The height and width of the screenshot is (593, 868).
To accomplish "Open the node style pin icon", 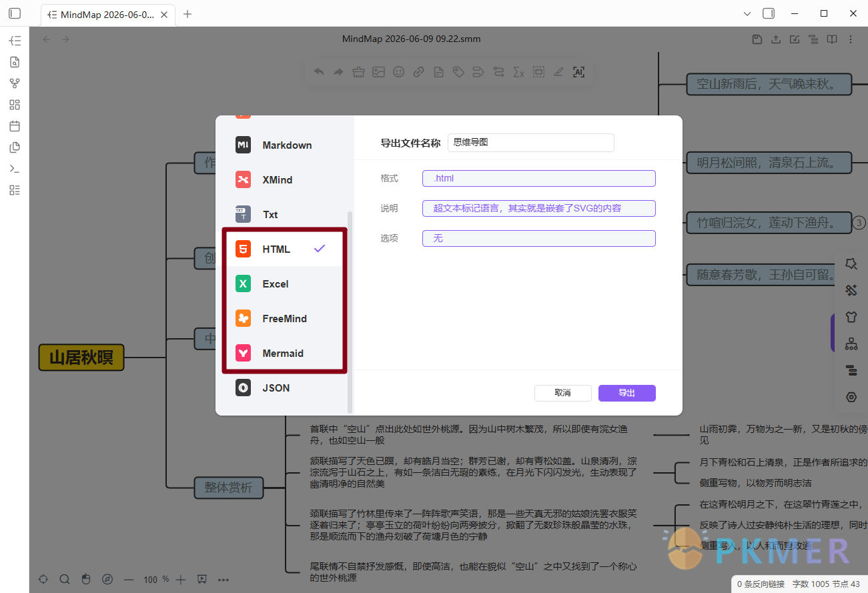I will pyautogui.click(x=851, y=264).
